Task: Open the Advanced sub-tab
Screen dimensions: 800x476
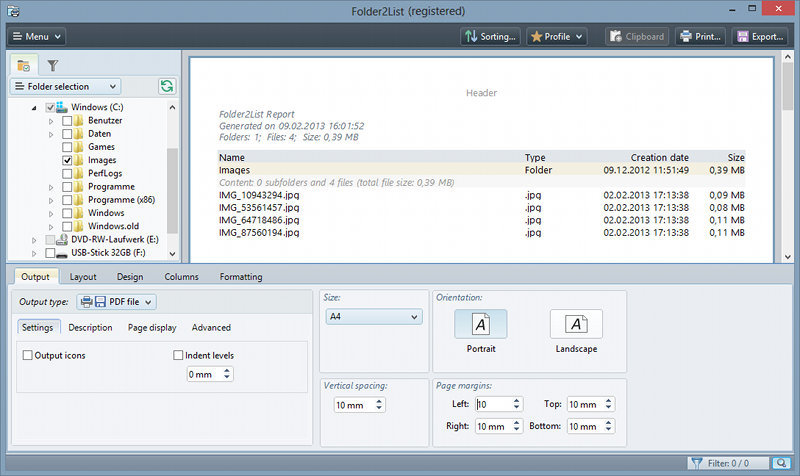Action: (211, 328)
